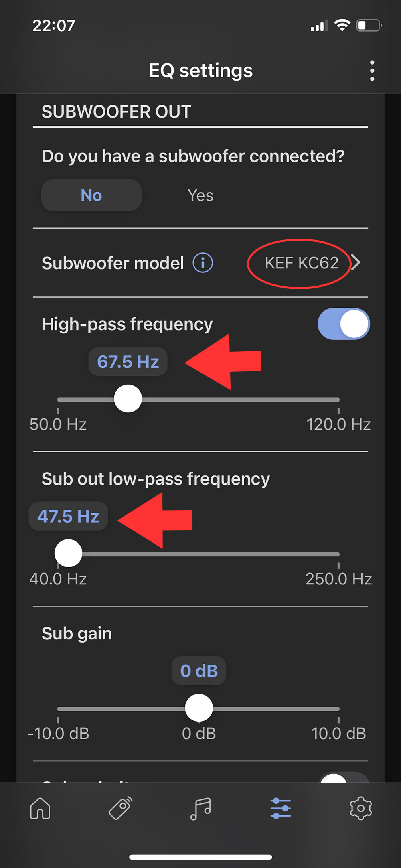
Task: Tap the 67.5 Hz value badge
Action: click(128, 362)
